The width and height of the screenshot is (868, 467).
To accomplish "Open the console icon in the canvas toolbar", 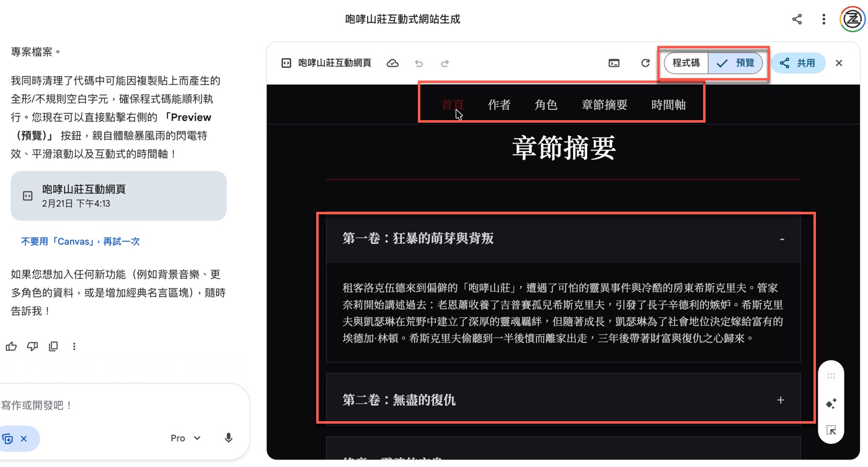I will click(x=614, y=63).
